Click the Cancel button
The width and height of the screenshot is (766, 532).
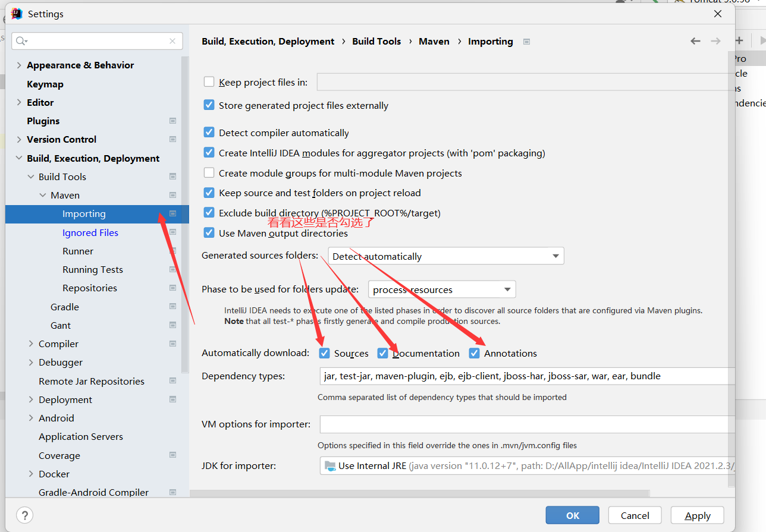tap(635, 515)
